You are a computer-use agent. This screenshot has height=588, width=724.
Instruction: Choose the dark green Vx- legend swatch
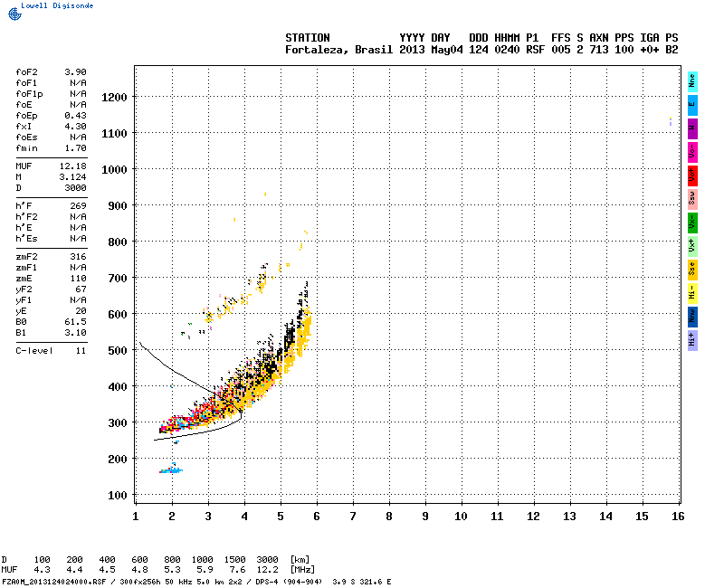692,223
